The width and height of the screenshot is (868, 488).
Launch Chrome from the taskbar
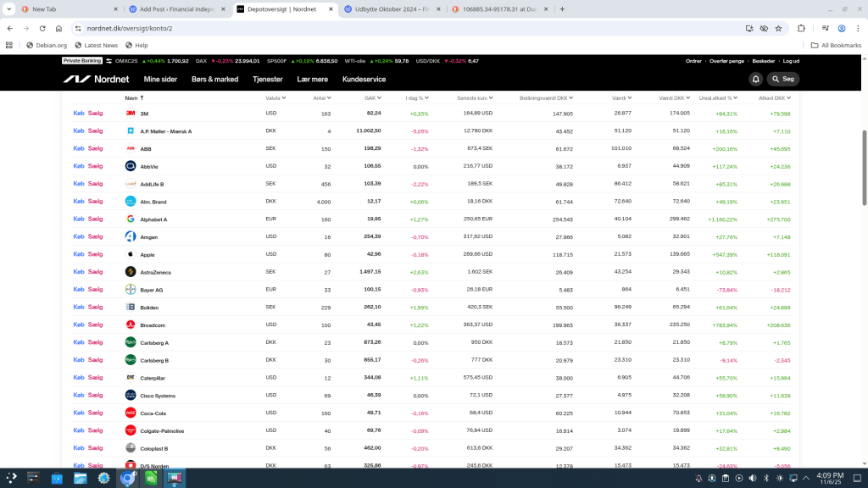point(126,479)
